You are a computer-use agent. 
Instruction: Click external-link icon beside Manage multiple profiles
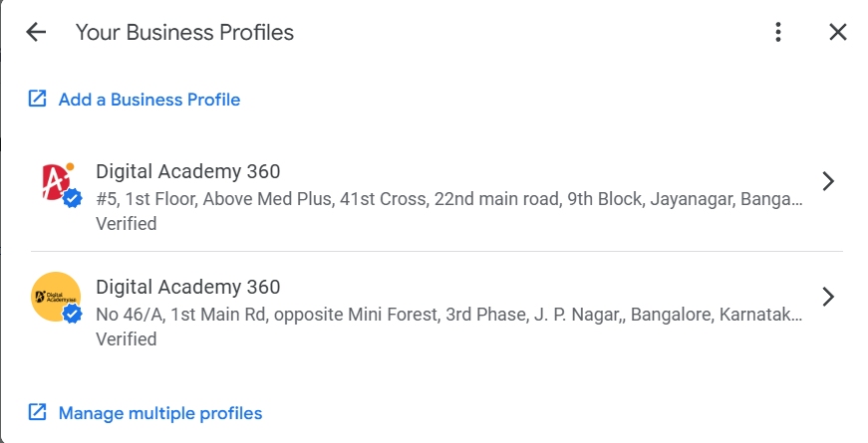[37, 412]
